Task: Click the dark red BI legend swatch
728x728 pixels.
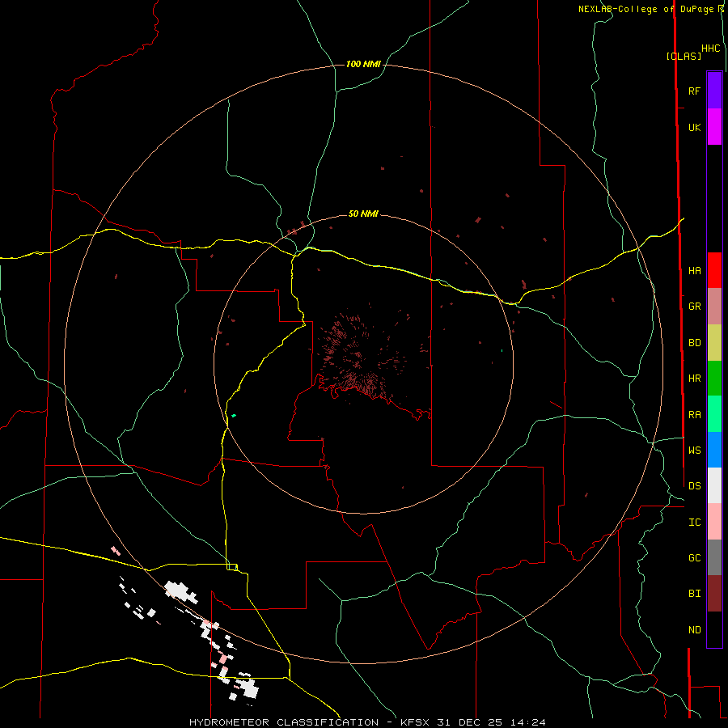Action: (x=714, y=594)
